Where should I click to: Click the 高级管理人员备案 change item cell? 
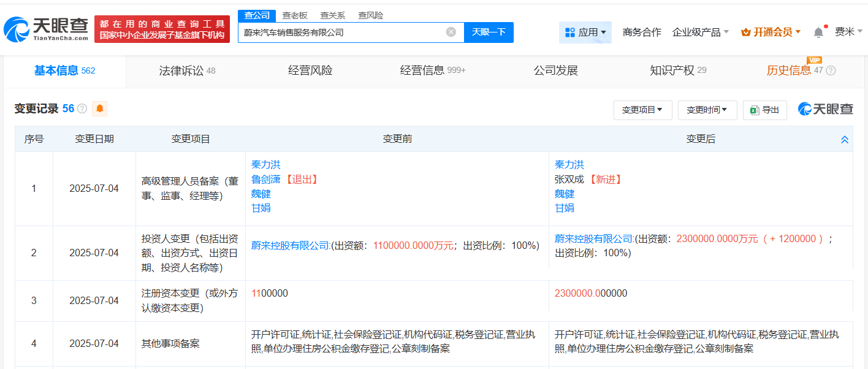coord(190,189)
